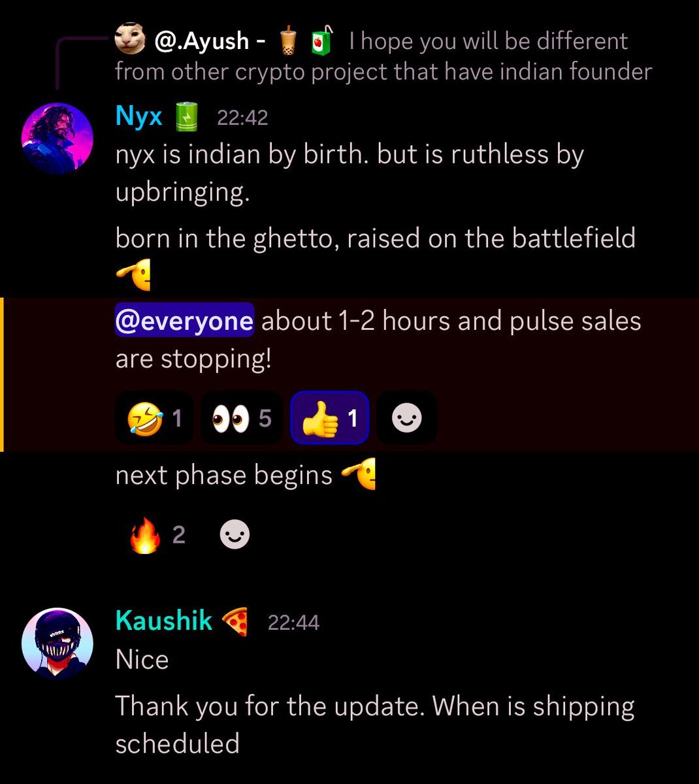Jump to Ayush's replied message
Screen dimensions: 699x784
383,56
